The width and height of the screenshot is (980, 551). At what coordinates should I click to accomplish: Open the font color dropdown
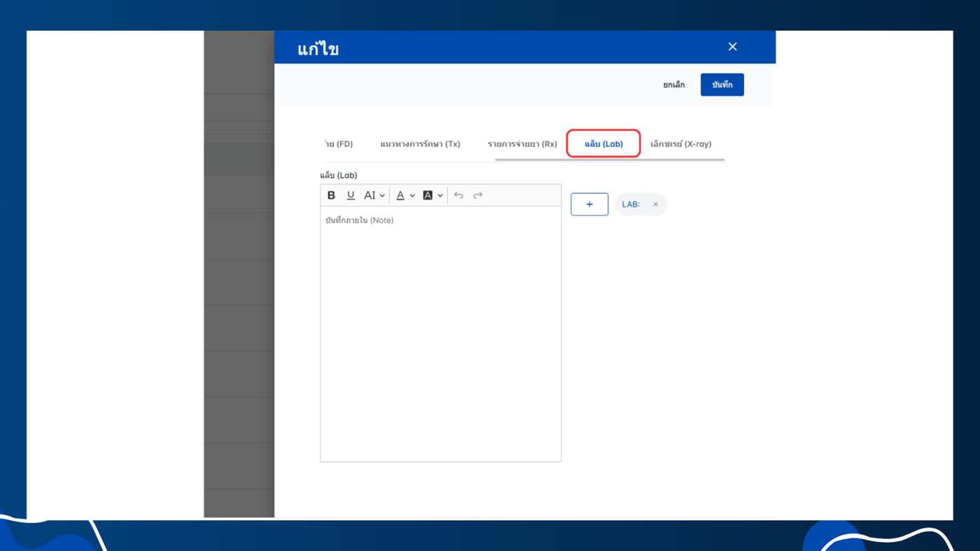[405, 195]
